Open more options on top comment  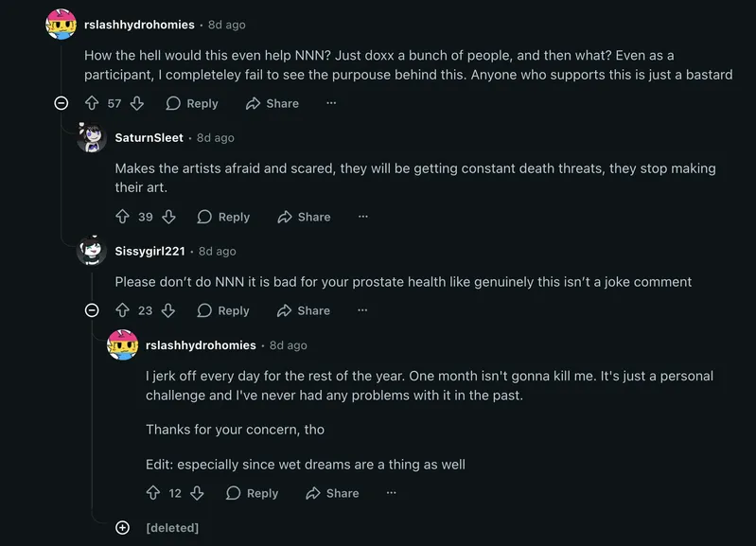coord(331,103)
